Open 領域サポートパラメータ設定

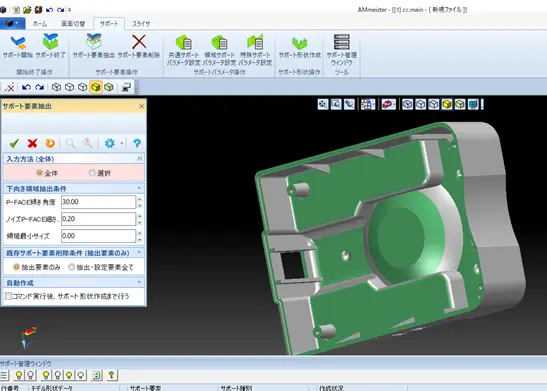(x=220, y=50)
